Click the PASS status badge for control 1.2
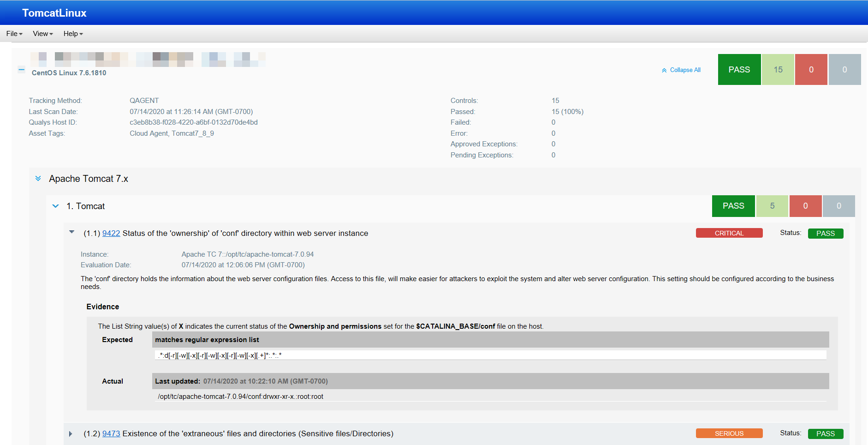 (825, 433)
